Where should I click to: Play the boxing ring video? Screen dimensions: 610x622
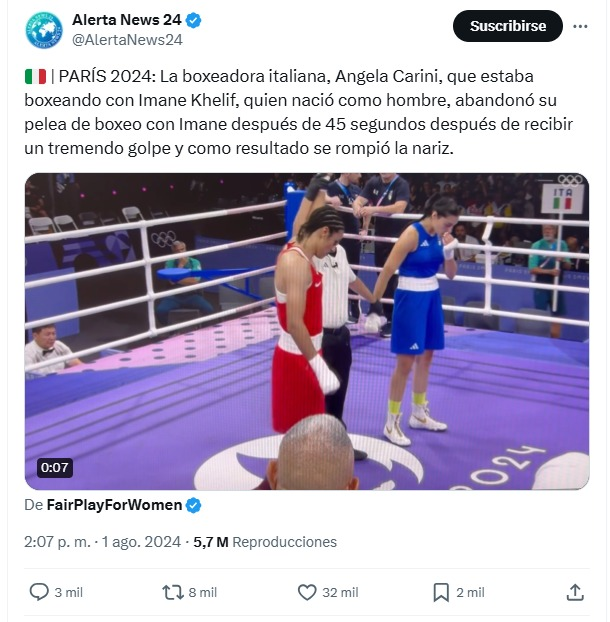coord(307,331)
